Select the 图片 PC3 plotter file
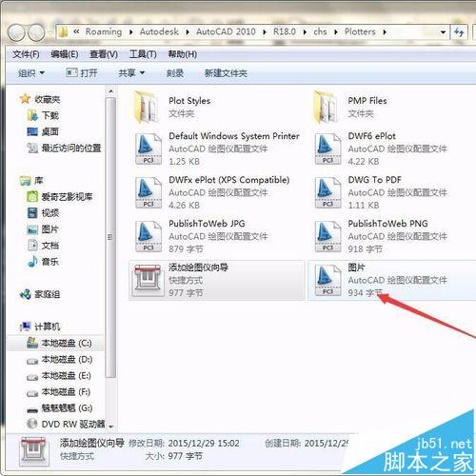This screenshot has width=476, height=476. (x=392, y=280)
